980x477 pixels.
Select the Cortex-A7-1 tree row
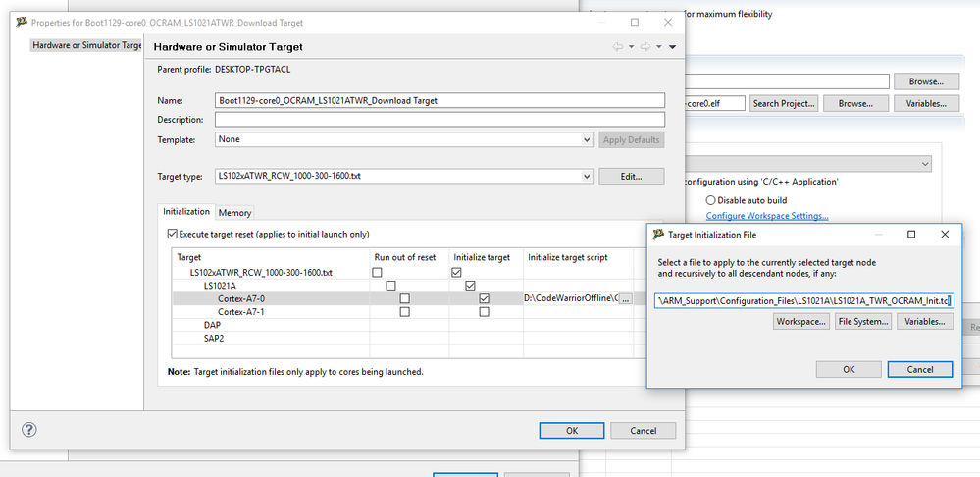pos(241,312)
